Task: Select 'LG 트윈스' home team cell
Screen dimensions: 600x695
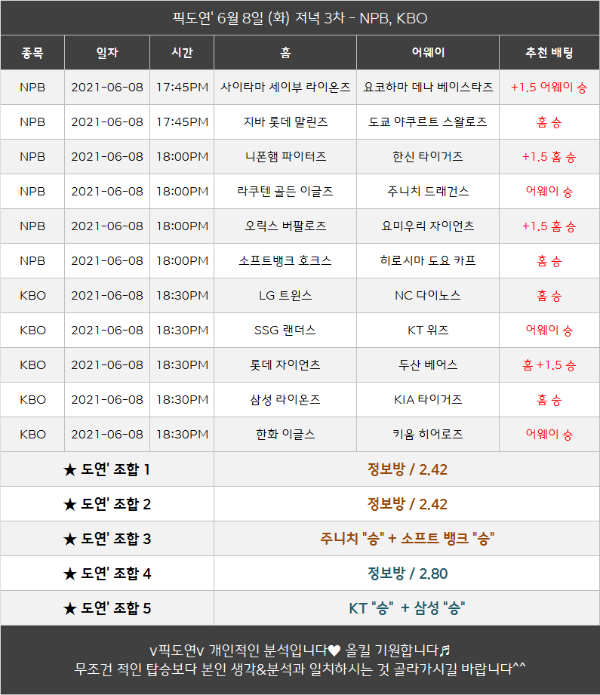Action: point(285,296)
